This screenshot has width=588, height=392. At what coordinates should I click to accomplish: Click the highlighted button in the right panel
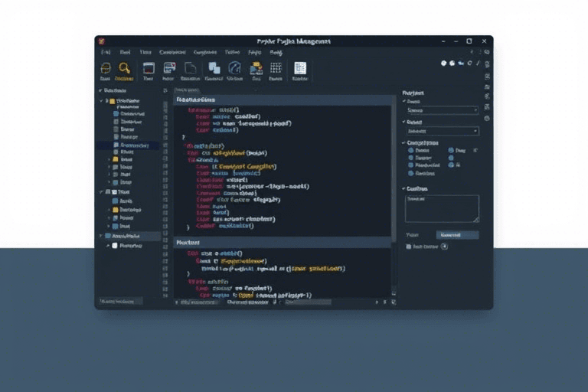[x=457, y=235]
